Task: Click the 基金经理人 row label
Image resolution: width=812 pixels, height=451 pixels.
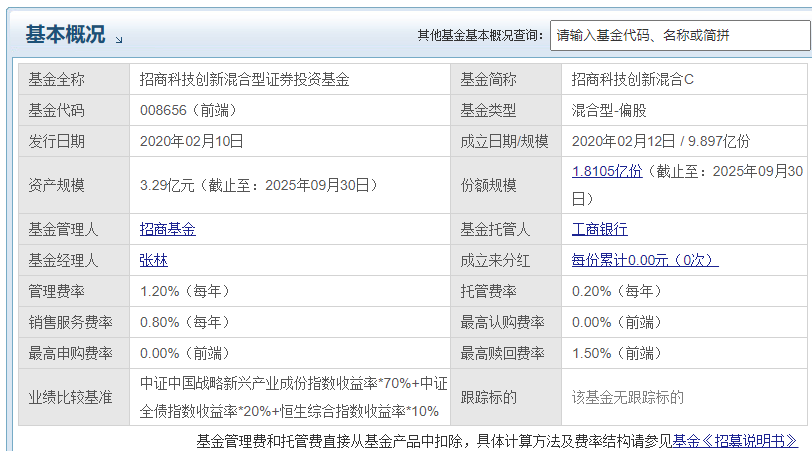Action: coord(63,260)
